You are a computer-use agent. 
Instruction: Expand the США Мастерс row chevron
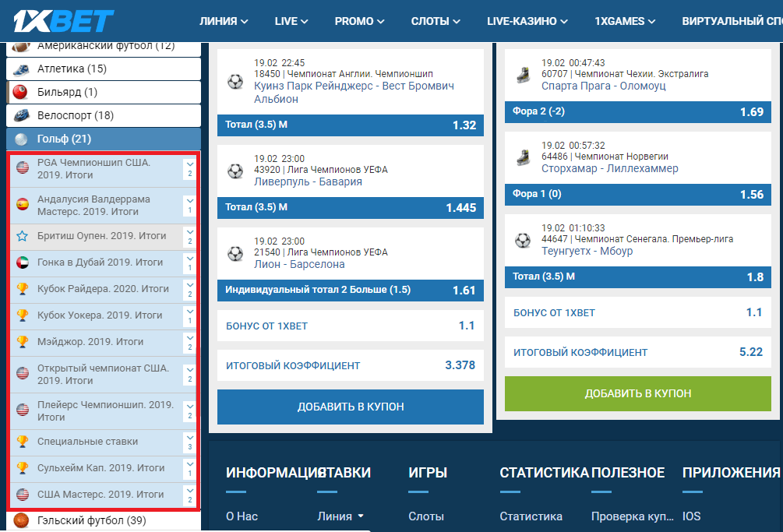point(190,495)
